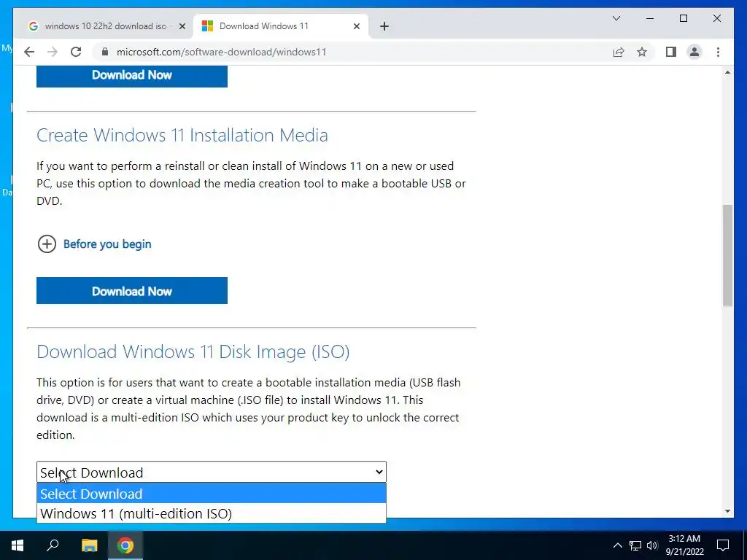Open the Chrome side panel

pos(671,52)
